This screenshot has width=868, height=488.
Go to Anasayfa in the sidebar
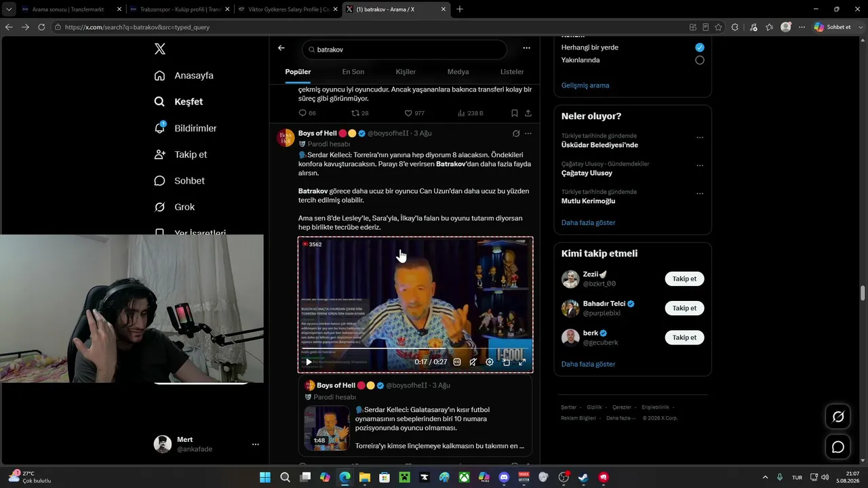[x=184, y=75]
